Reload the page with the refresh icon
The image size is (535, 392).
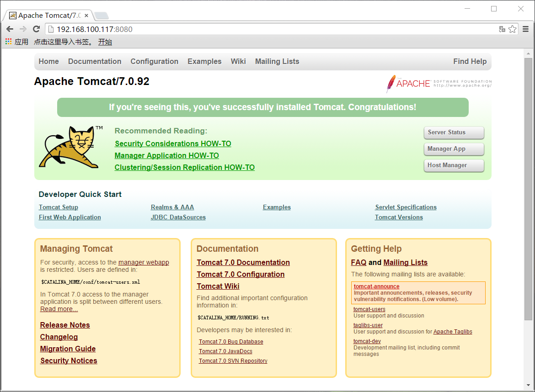tap(37, 29)
